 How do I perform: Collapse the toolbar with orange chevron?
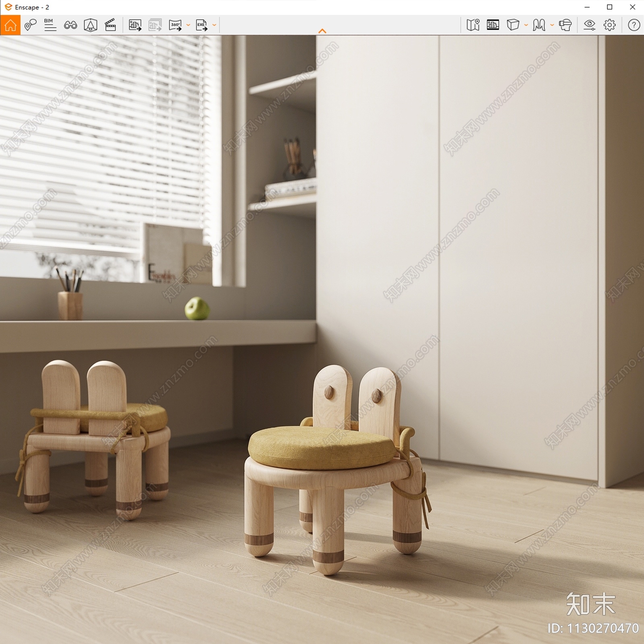pyautogui.click(x=322, y=31)
